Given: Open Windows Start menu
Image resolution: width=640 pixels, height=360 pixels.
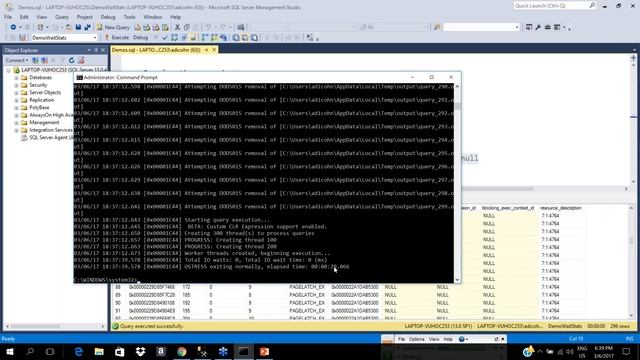Looking at the screenshot, I should point(10,351).
